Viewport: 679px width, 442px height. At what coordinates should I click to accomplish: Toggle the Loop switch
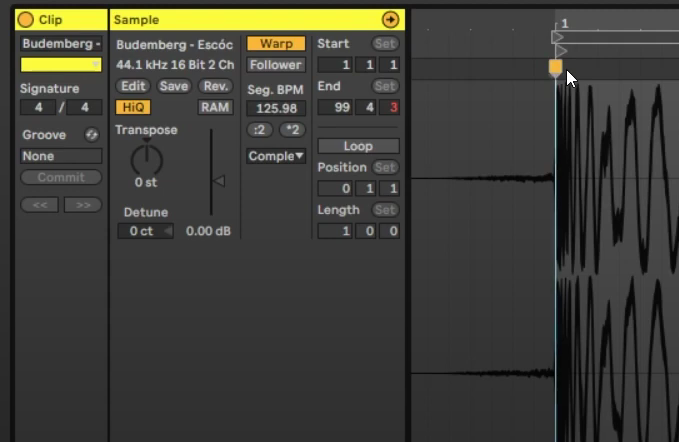359,146
